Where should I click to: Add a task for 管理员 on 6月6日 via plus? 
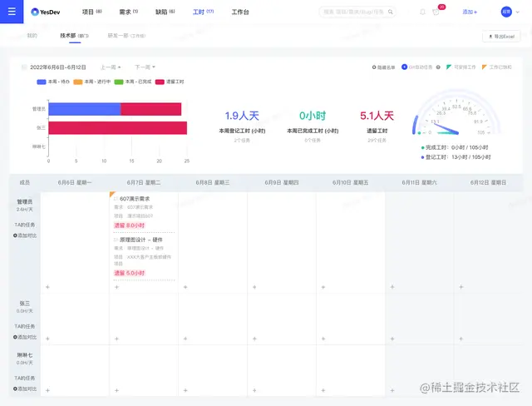[x=48, y=287]
